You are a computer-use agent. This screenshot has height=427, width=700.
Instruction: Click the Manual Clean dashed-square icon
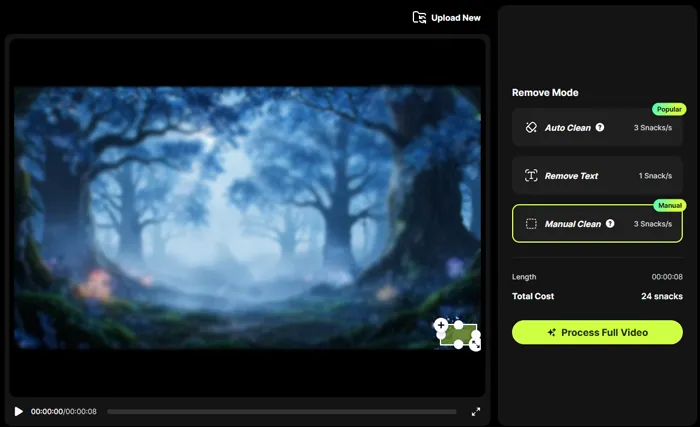click(531, 224)
